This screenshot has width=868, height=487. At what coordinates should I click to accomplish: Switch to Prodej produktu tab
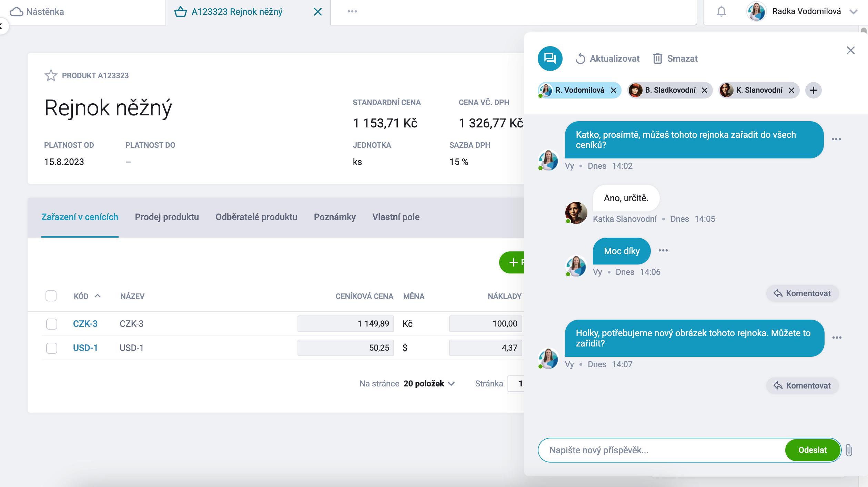pos(167,217)
